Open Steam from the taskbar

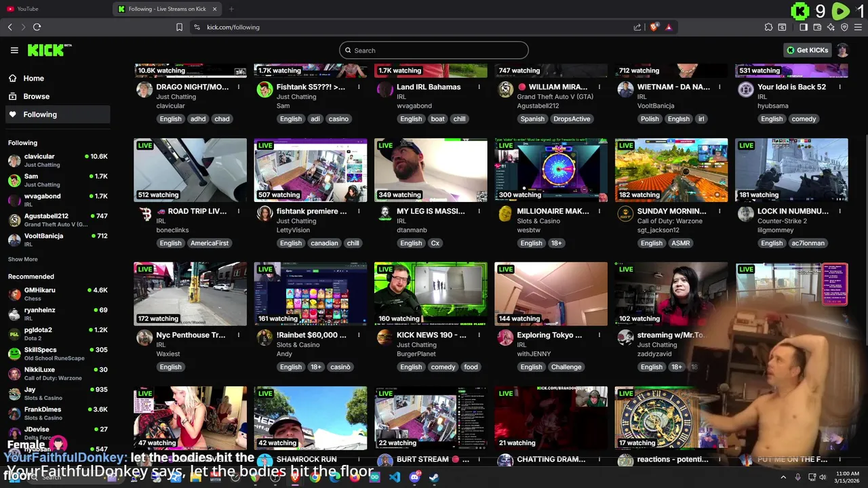[x=434, y=477]
